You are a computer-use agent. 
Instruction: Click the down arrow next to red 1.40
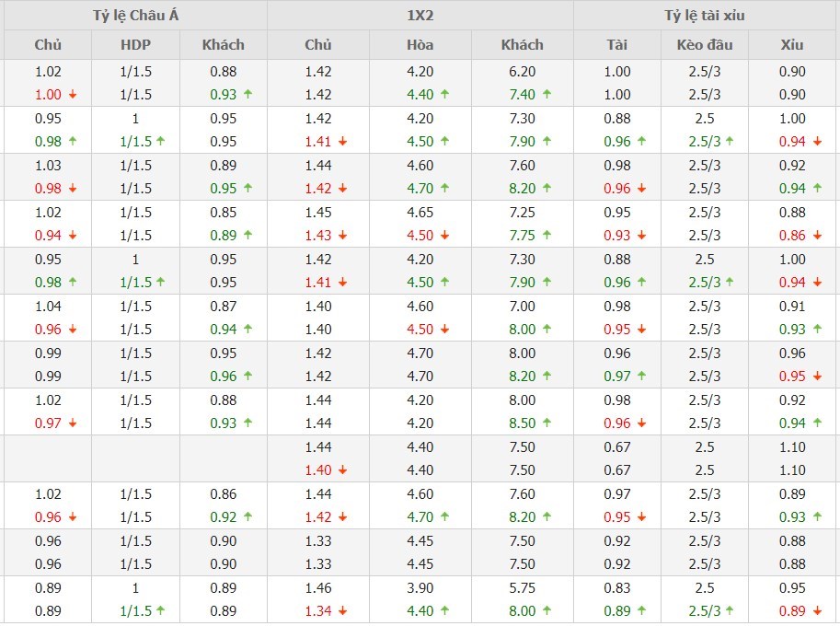342,470
